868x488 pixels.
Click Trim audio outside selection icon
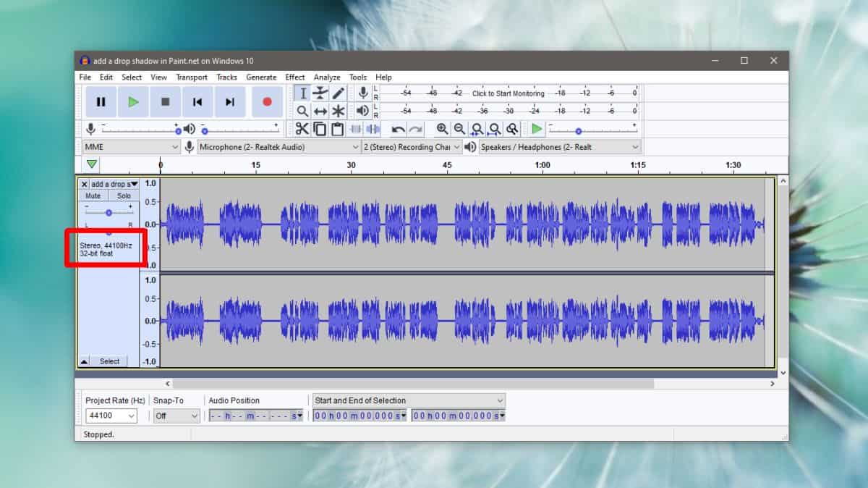pyautogui.click(x=355, y=129)
